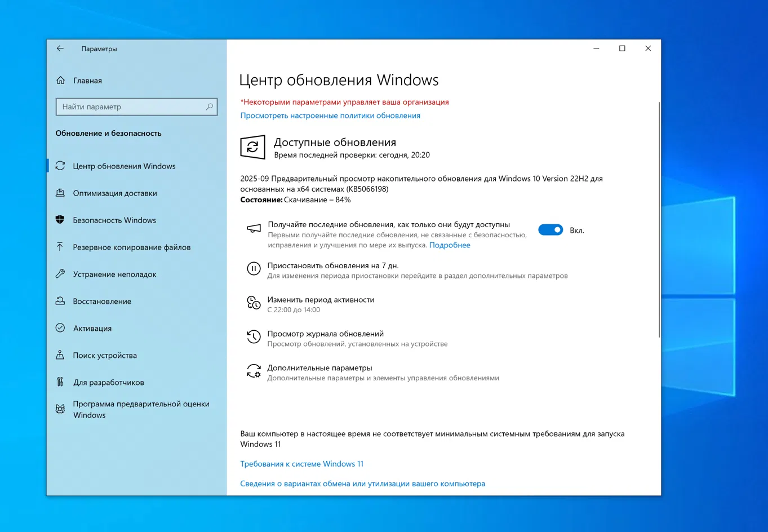Click the gear-sync icon for Дополнительные параметры

254,371
